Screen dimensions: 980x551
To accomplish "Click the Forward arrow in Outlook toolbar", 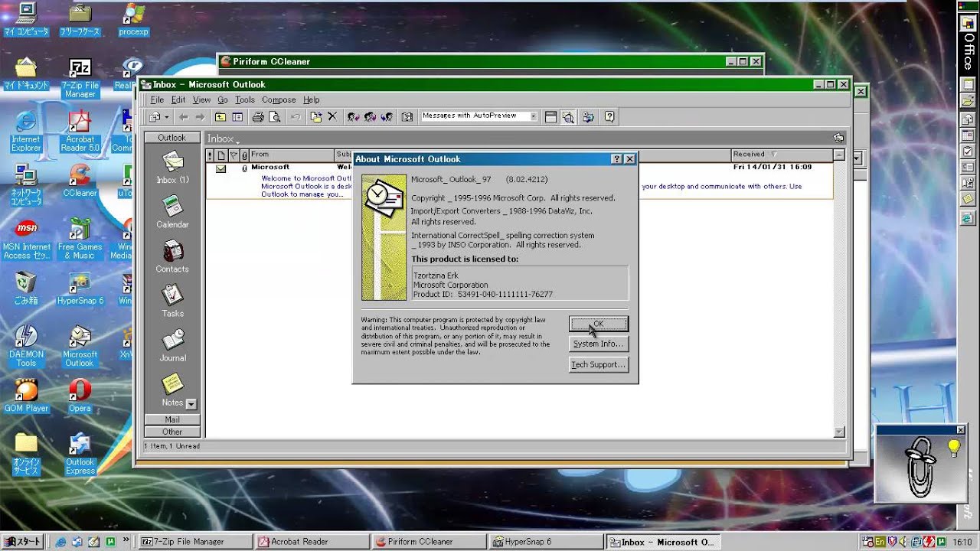I will click(x=200, y=117).
